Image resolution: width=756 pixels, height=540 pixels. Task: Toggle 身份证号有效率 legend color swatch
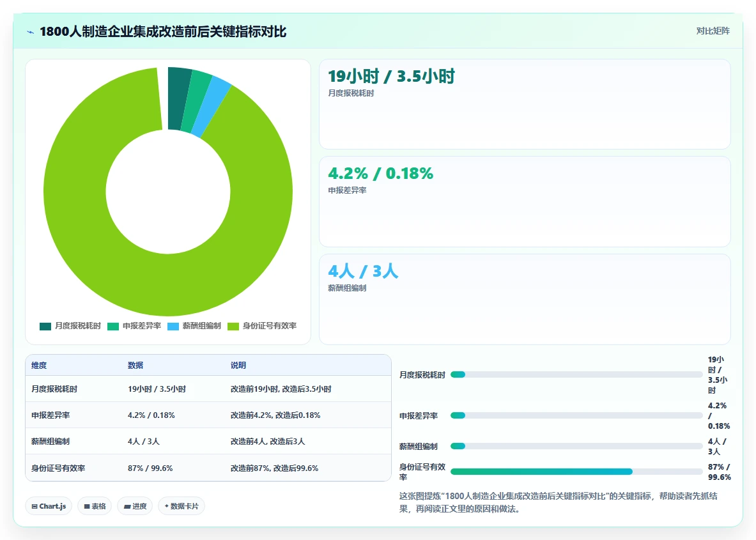point(233,327)
